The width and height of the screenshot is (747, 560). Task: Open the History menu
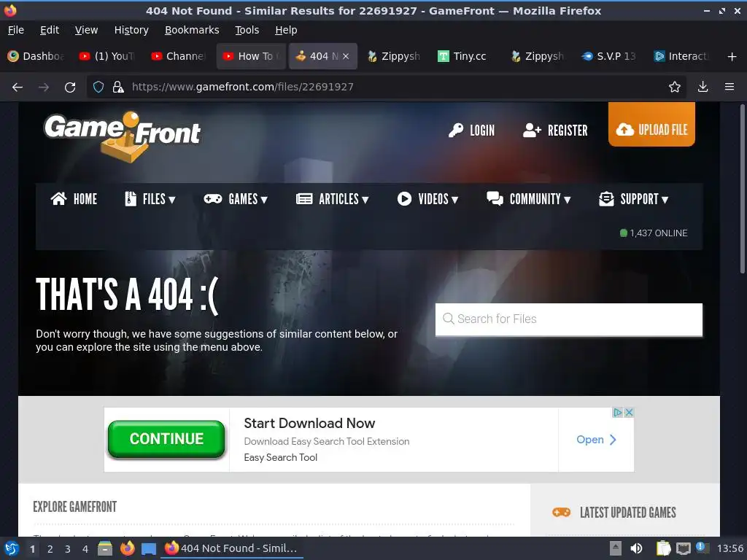pos(131,30)
